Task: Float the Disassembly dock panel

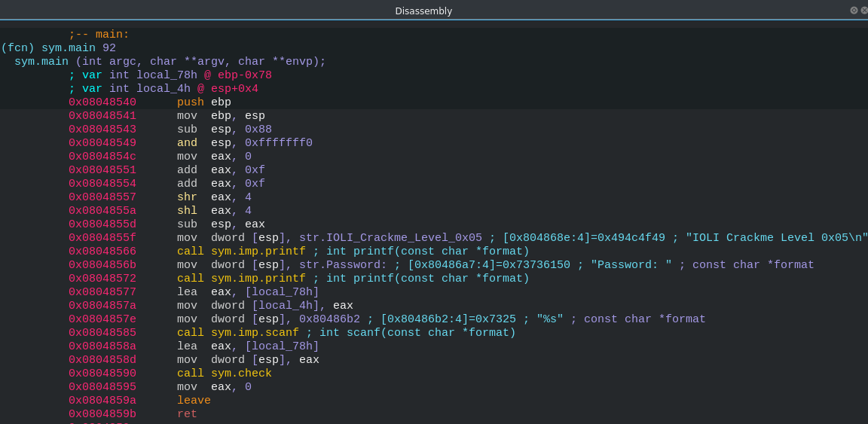Action: pyautogui.click(x=854, y=11)
